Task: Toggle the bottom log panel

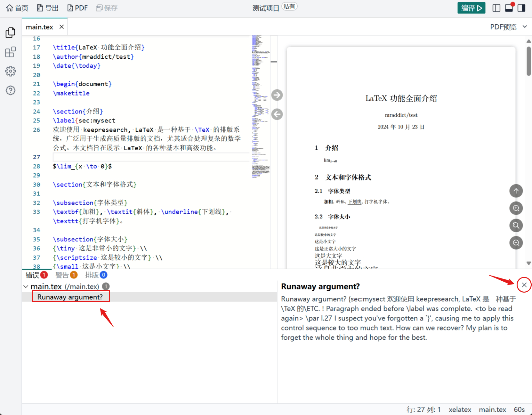Action: pyautogui.click(x=509, y=8)
